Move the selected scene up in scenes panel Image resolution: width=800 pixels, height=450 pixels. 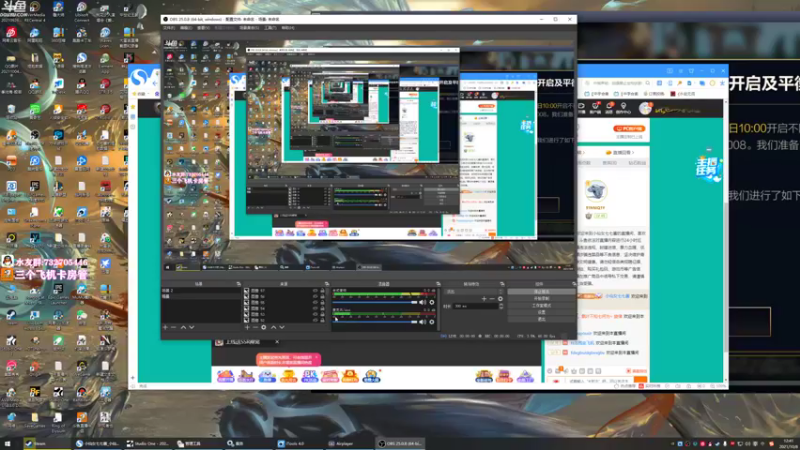[183, 328]
